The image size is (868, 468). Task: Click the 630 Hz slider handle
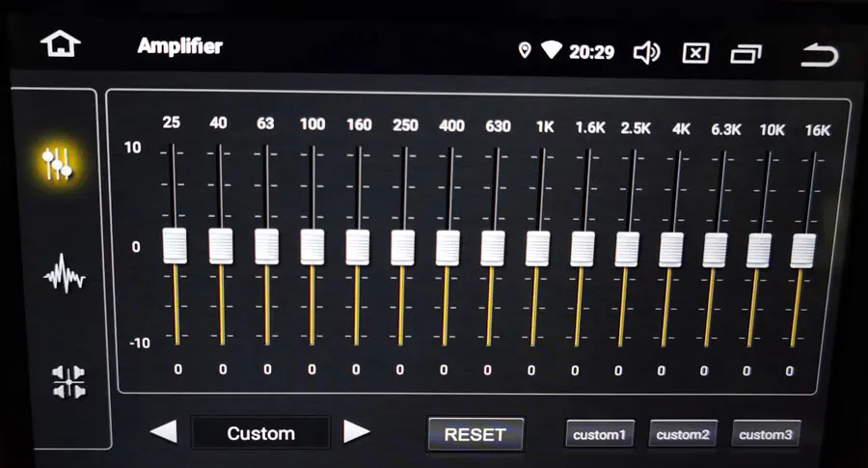click(493, 249)
